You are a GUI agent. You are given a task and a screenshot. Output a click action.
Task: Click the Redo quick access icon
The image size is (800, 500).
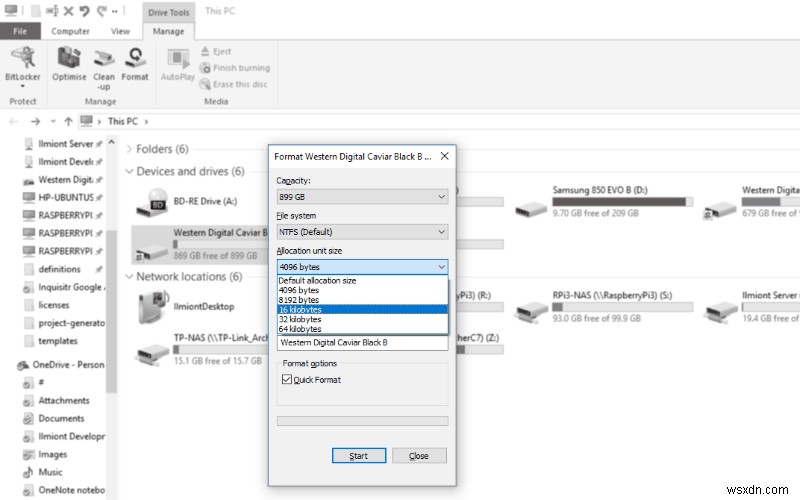(x=102, y=11)
